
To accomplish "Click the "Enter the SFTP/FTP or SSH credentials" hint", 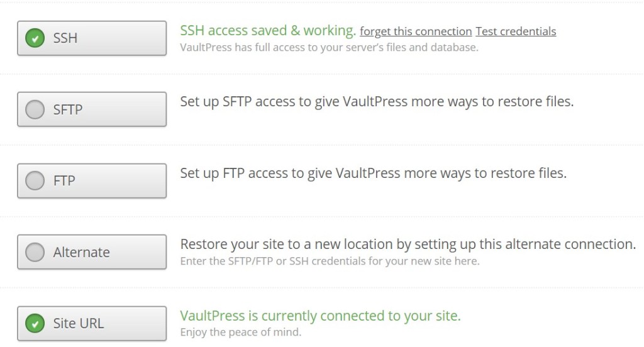I will coord(330,261).
